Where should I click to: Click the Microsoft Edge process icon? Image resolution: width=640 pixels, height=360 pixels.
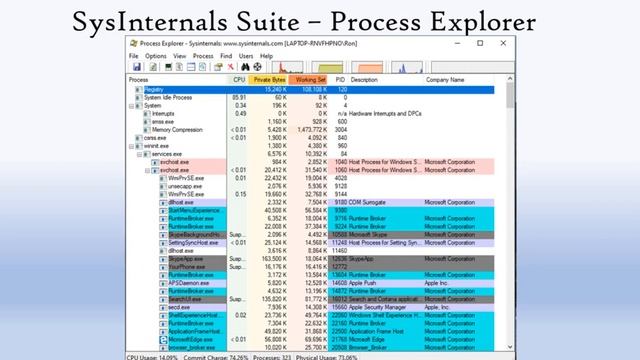coord(163,340)
